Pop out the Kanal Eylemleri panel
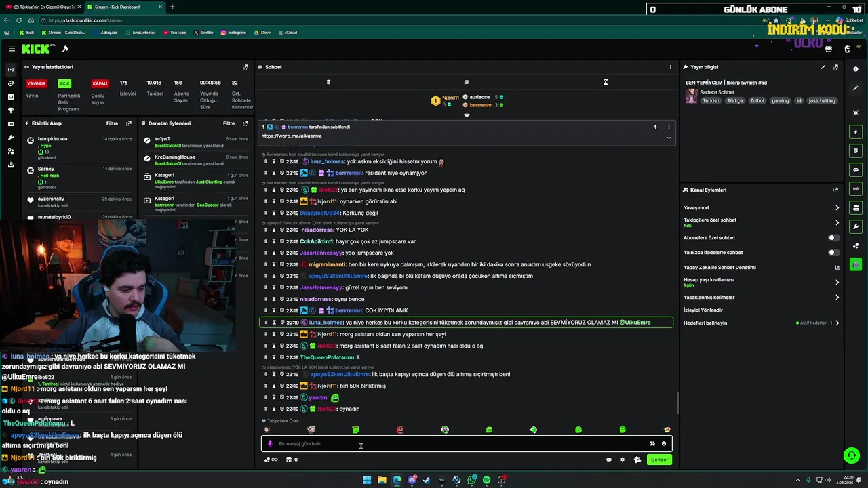This screenshot has width=868, height=488. pyautogui.click(x=835, y=190)
